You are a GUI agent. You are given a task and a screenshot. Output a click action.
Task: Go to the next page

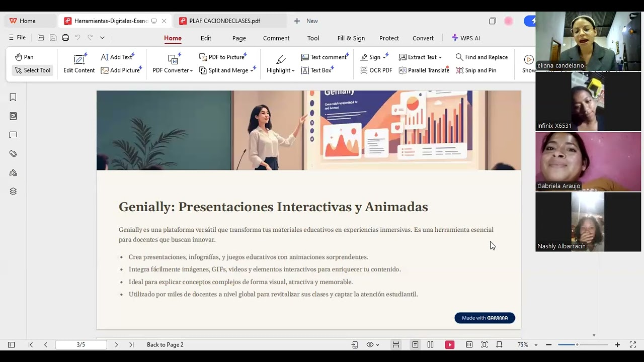[116, 345]
